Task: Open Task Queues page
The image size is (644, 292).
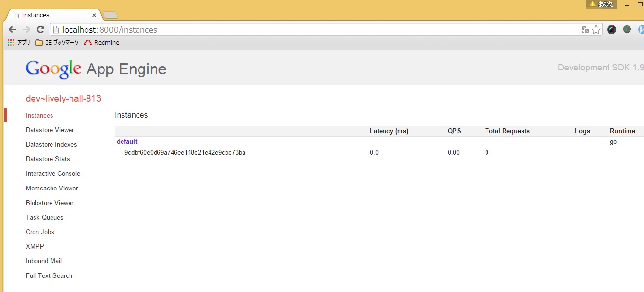Action: [x=45, y=218]
